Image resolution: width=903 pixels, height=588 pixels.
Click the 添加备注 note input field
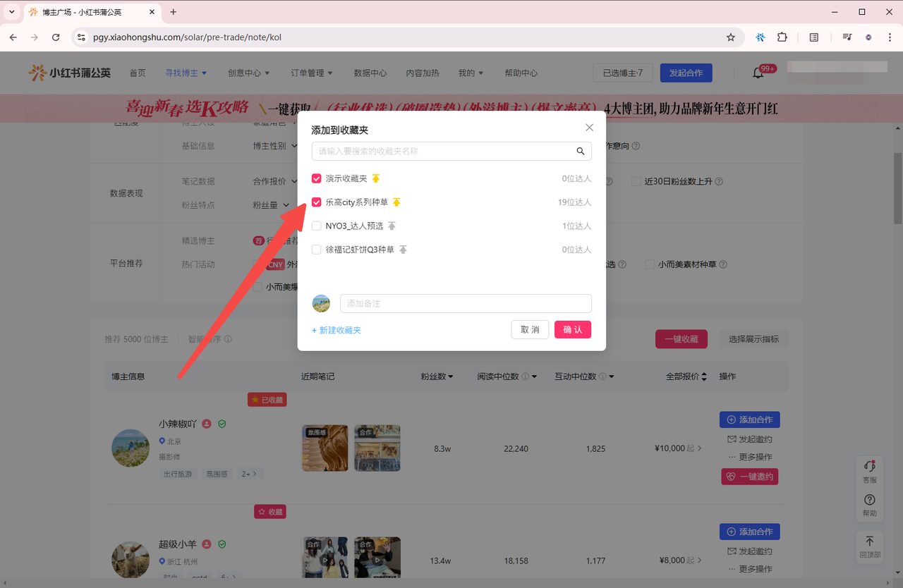coord(466,303)
